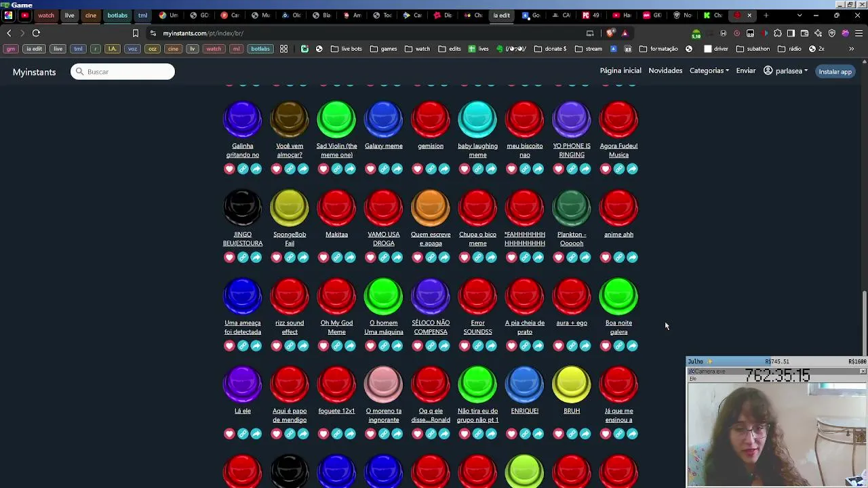Play the yellow "SpongeBob Fail" sound button
Viewport: 868px width, 488px height.
pyautogui.click(x=290, y=207)
